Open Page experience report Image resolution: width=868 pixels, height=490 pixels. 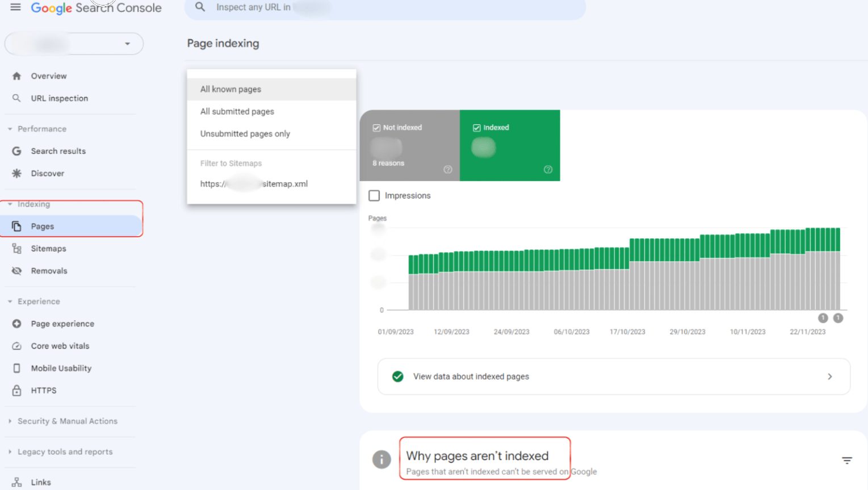(62, 324)
